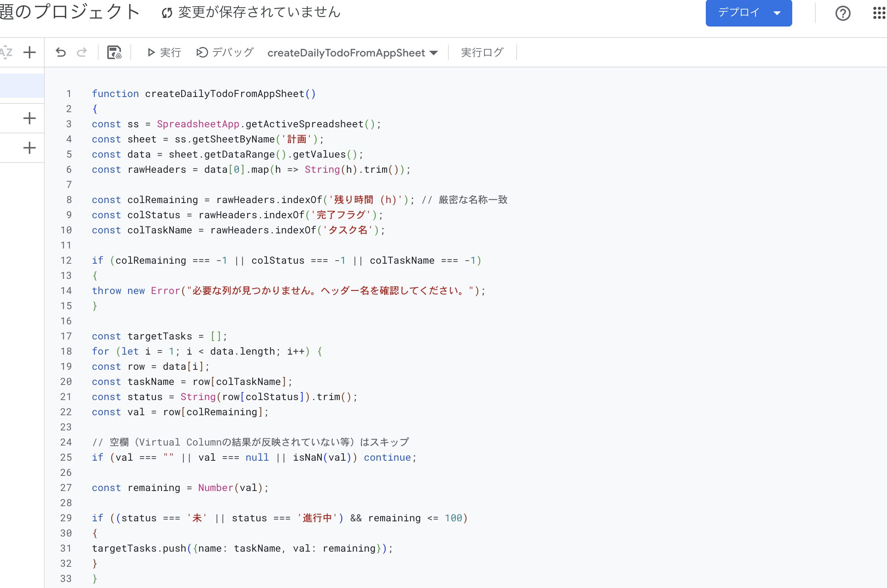Click the AZ sort files icon

6,52
